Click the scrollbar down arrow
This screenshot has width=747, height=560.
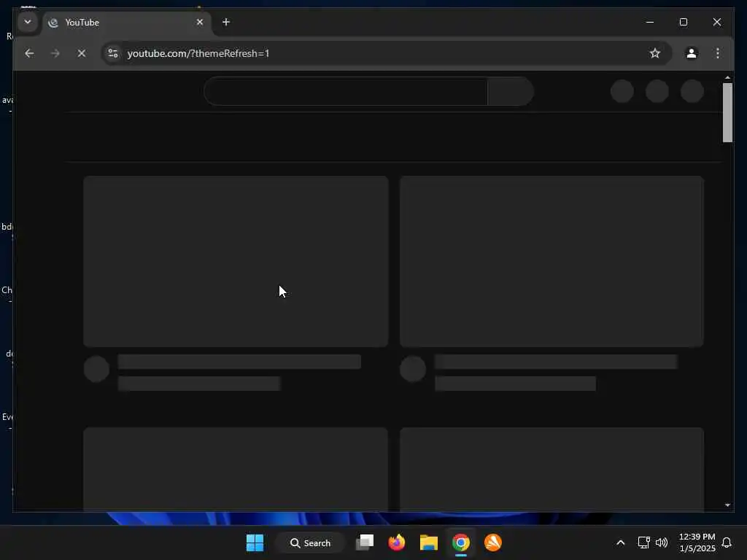[x=727, y=505]
